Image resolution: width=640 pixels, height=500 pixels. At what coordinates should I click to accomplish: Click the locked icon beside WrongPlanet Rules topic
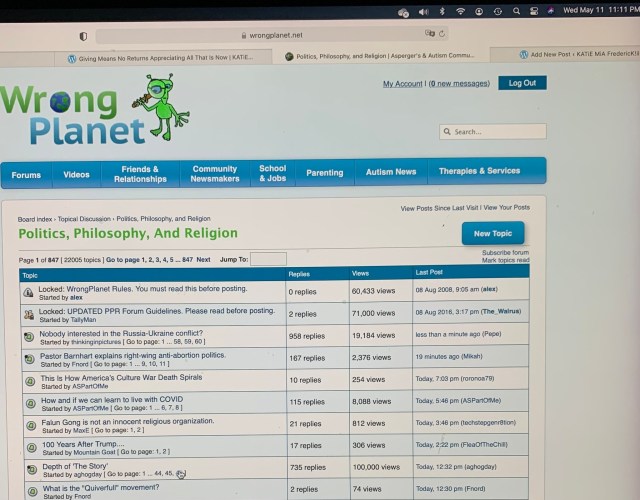[x=29, y=293]
